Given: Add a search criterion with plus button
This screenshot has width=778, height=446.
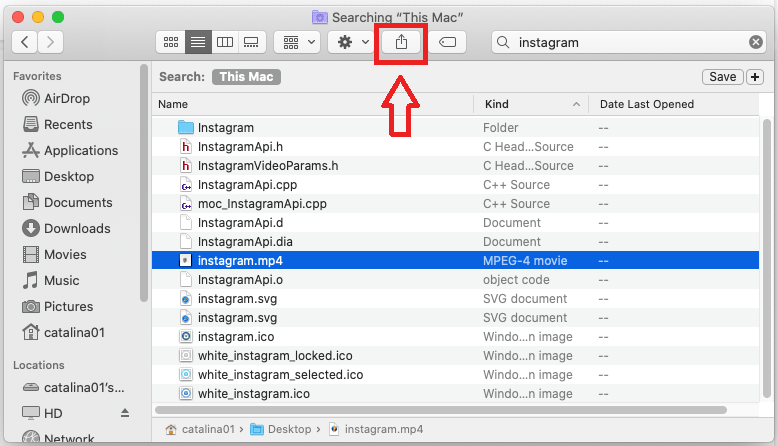Looking at the screenshot, I should [755, 77].
